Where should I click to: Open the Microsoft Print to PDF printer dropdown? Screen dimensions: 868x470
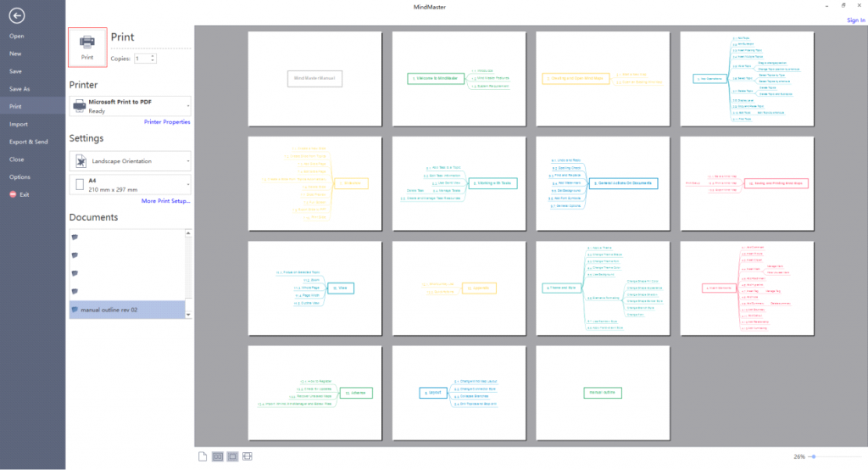pyautogui.click(x=131, y=106)
